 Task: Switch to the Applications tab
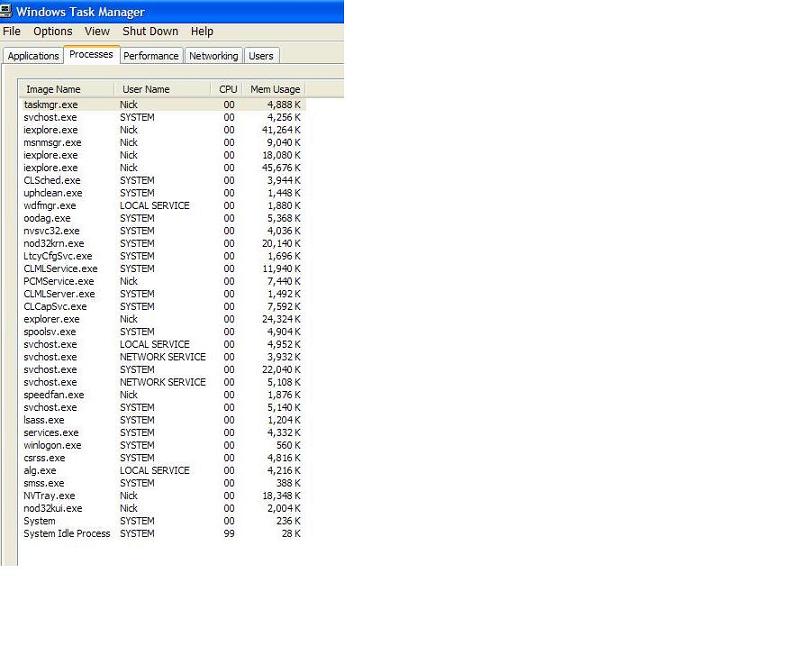33,56
